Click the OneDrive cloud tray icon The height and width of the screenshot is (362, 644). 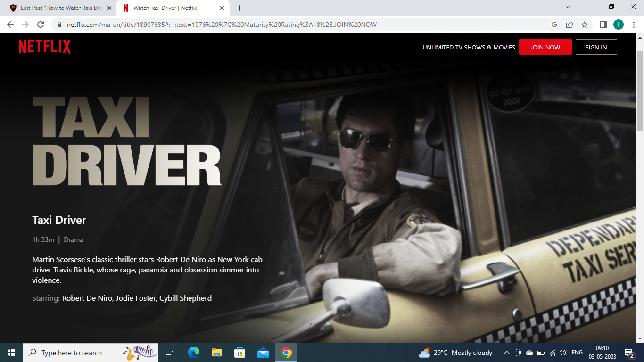point(529,353)
